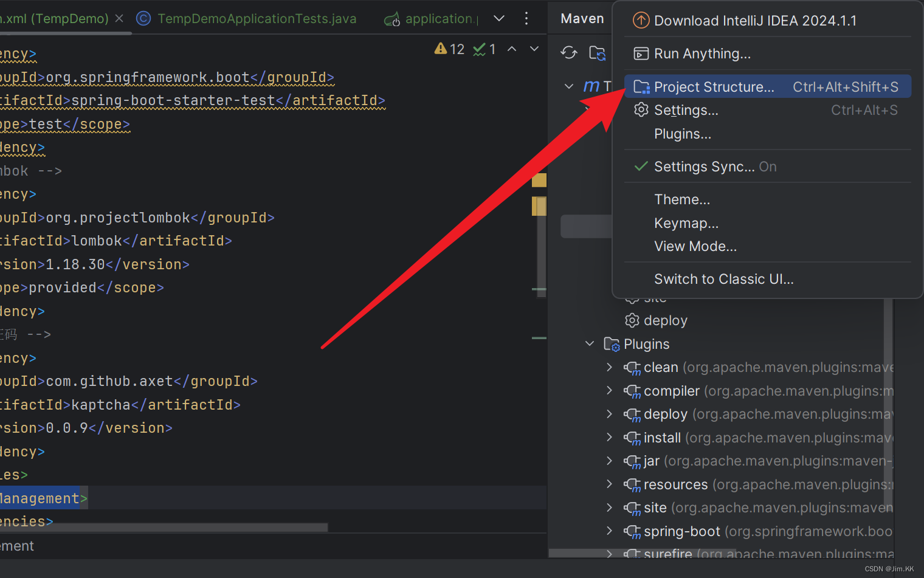This screenshot has height=578, width=924.
Task: Expand the install plugin node
Action: coord(609,437)
